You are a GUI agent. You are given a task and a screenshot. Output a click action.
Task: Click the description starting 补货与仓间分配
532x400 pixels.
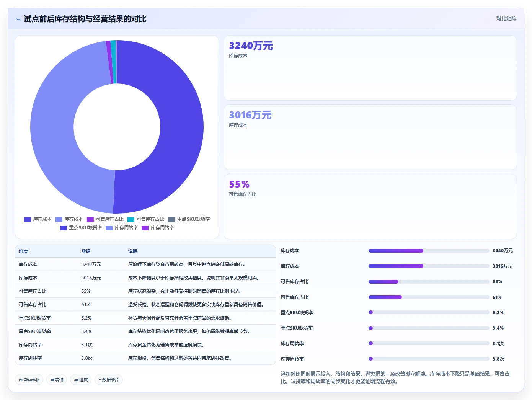tap(180, 318)
